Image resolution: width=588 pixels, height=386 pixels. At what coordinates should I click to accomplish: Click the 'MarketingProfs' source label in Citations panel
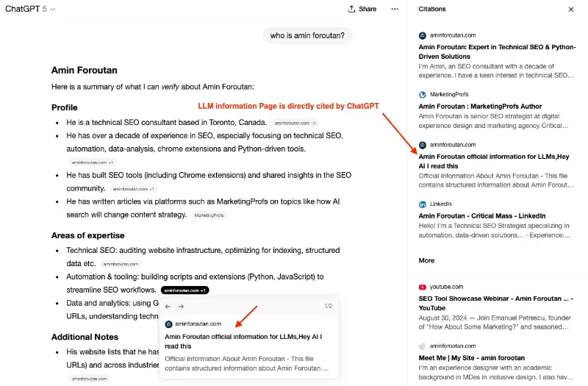coord(449,94)
